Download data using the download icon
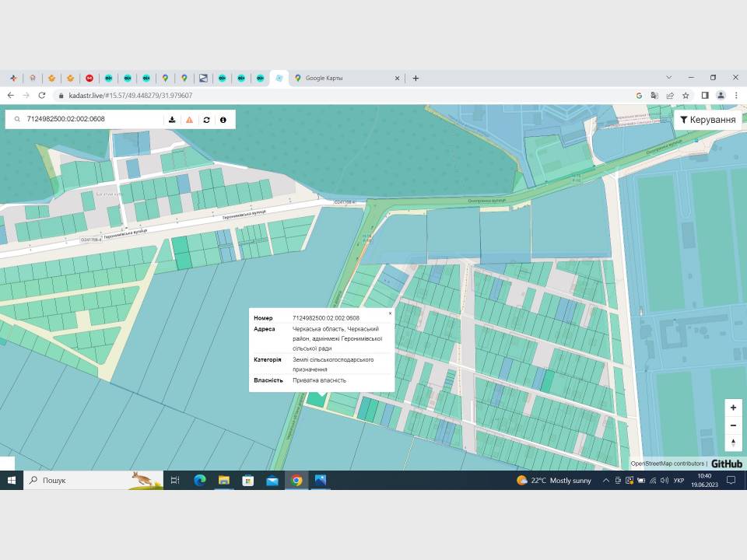The width and height of the screenshot is (747, 560). [x=172, y=120]
